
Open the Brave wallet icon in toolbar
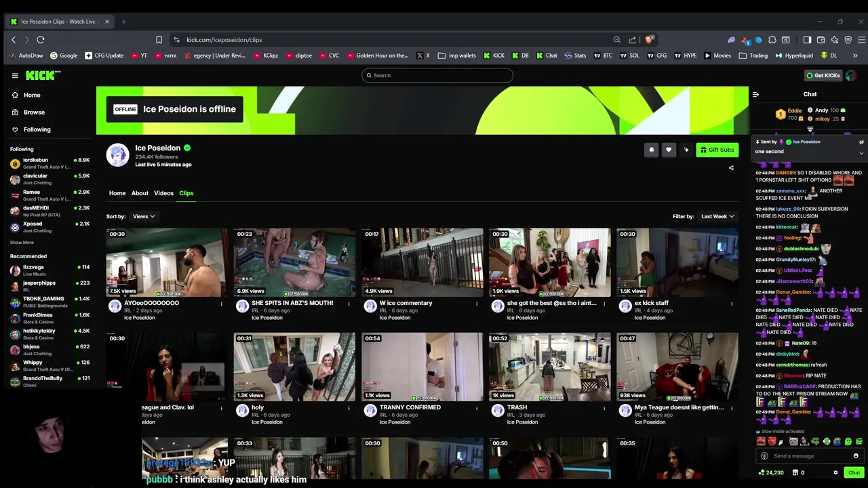821,40
